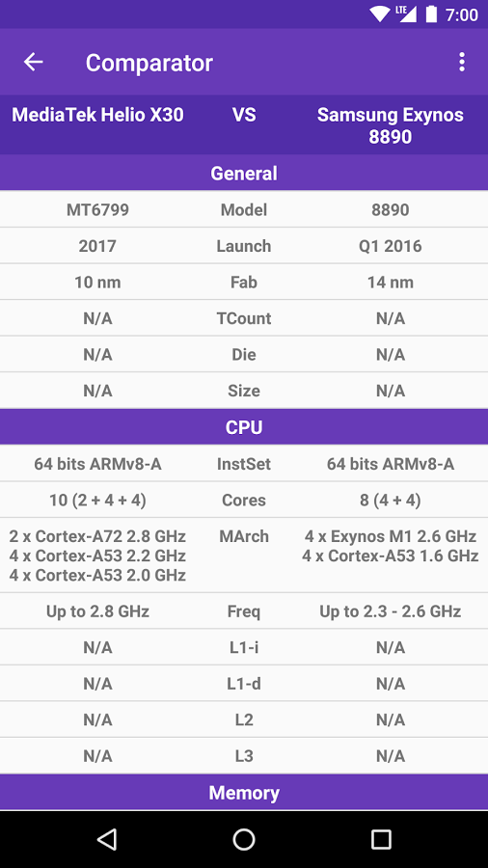Open the three-dot overflow menu
Screen dimensions: 488x868
coord(461,62)
